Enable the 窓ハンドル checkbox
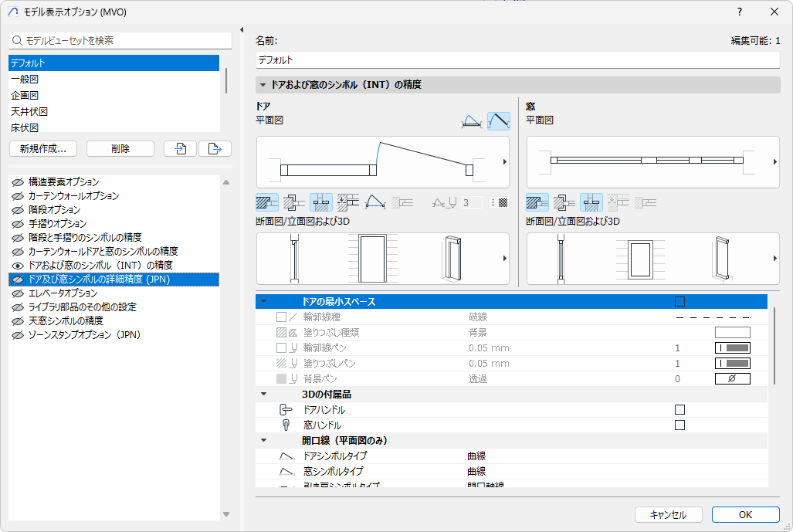The width and height of the screenshot is (793, 532). click(x=679, y=425)
